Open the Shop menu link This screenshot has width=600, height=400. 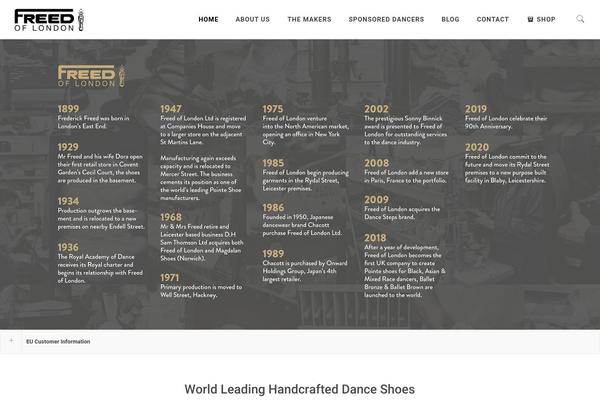click(546, 19)
